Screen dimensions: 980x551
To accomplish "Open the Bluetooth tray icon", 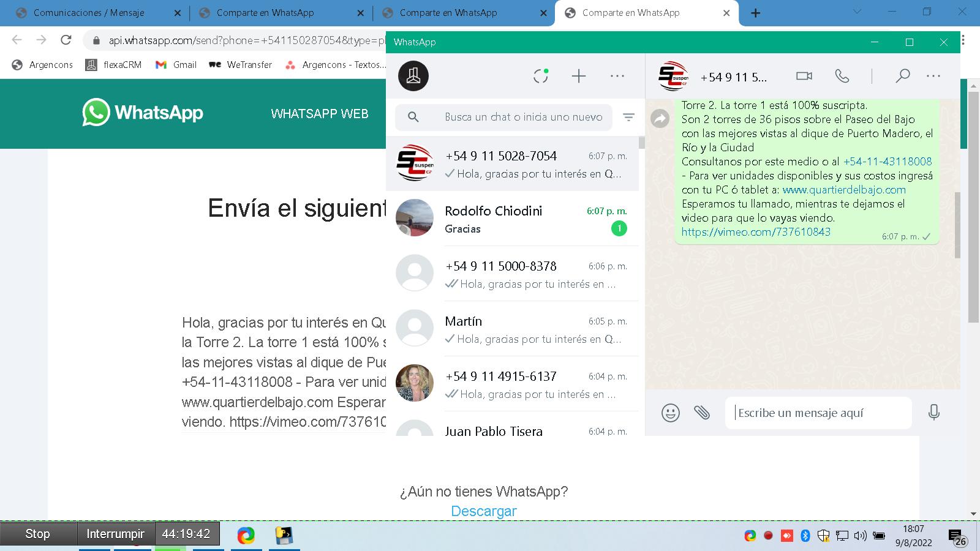I will point(805,536).
